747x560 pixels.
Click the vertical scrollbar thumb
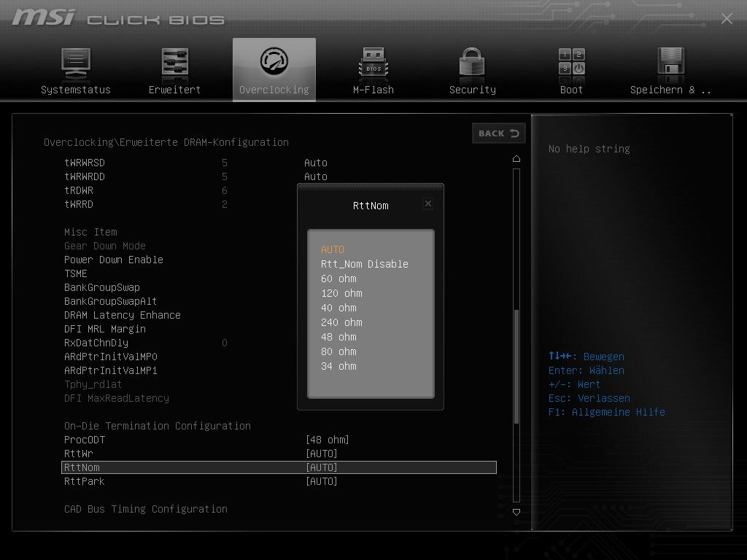tap(516, 367)
